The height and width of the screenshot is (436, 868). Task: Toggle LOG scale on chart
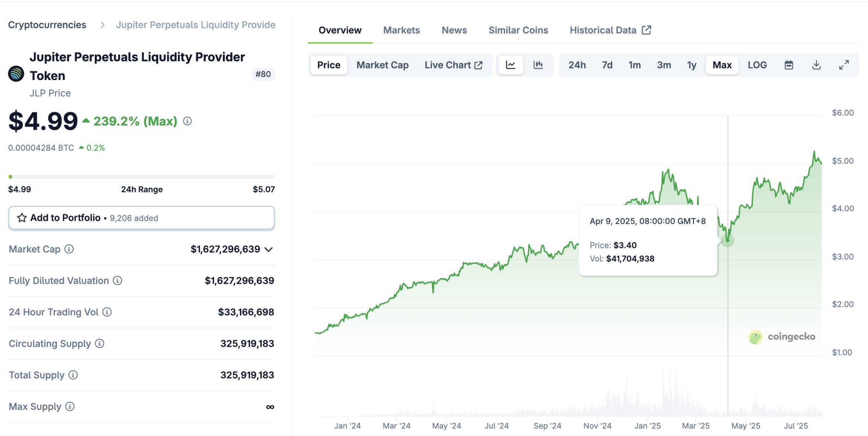point(757,65)
